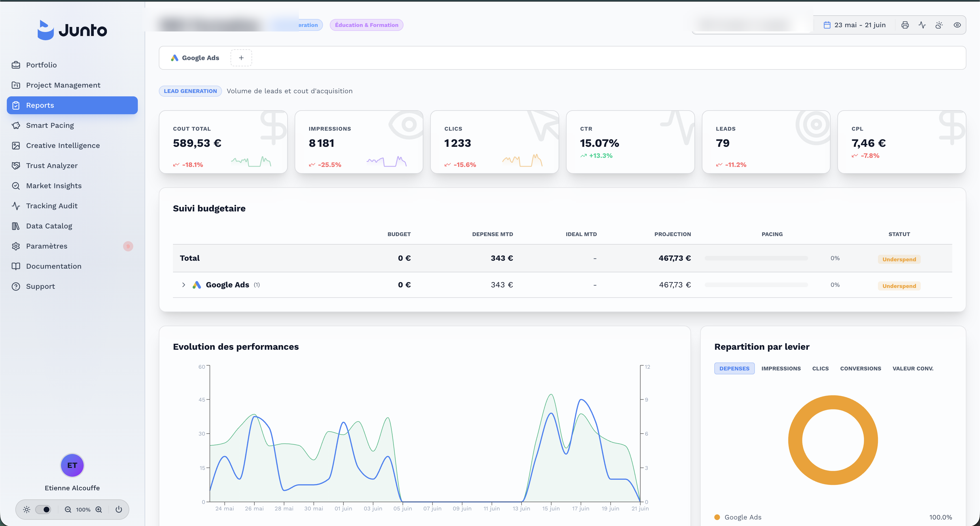This screenshot has height=526, width=980.
Task: Switch to the CONVERSIONS tab
Action: [x=861, y=368]
